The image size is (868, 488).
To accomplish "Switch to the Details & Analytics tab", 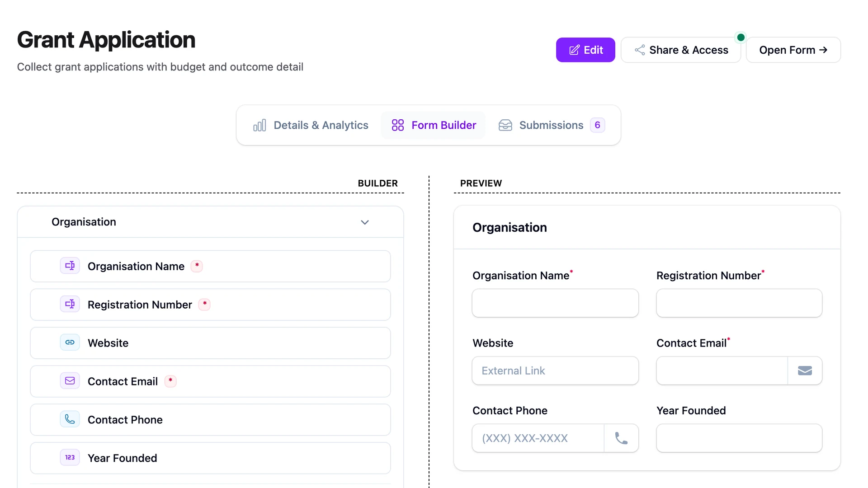I will pos(311,125).
